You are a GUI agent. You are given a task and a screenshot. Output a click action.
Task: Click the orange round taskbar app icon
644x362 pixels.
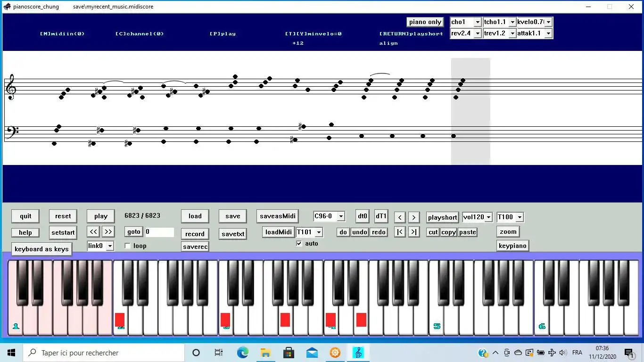tap(335, 353)
